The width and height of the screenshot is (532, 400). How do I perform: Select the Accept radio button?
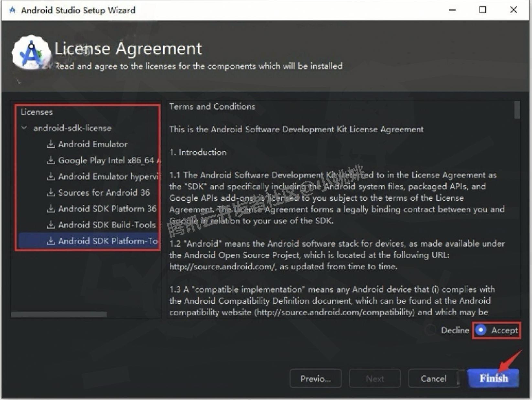481,330
